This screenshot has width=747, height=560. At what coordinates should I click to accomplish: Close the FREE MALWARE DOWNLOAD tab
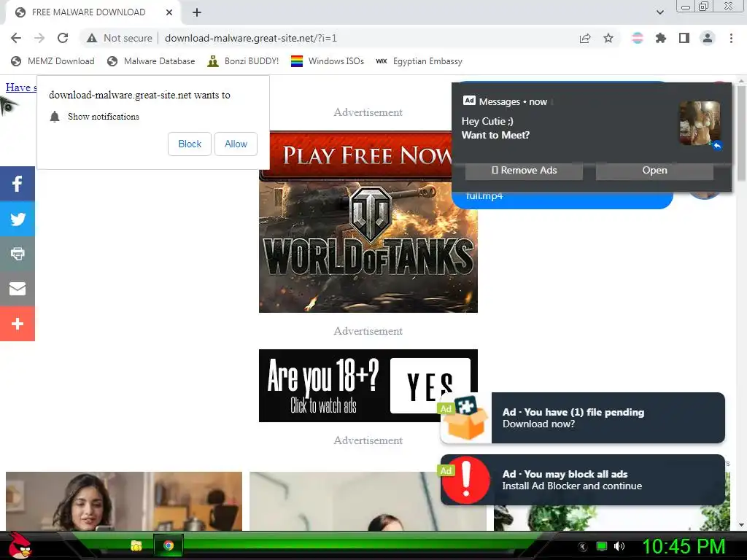click(169, 12)
